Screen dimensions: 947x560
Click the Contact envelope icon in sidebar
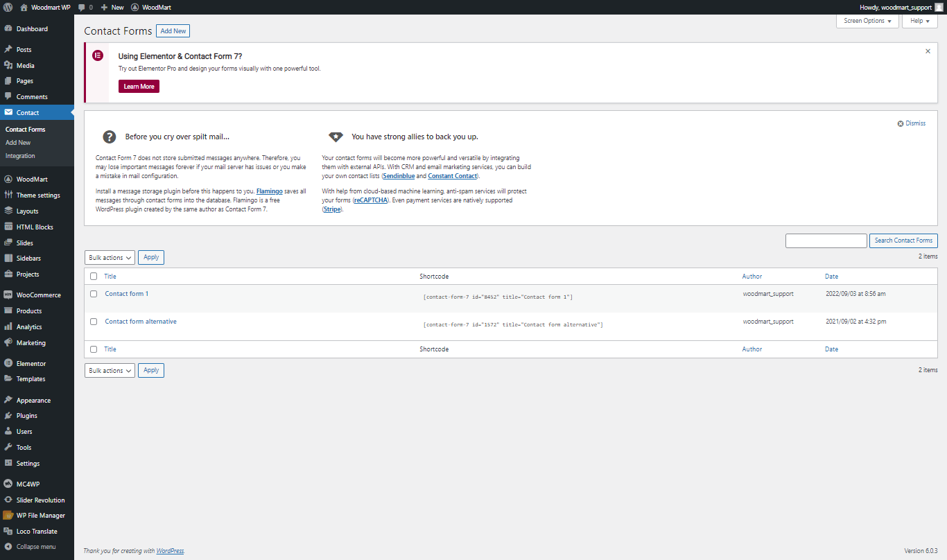(8, 112)
